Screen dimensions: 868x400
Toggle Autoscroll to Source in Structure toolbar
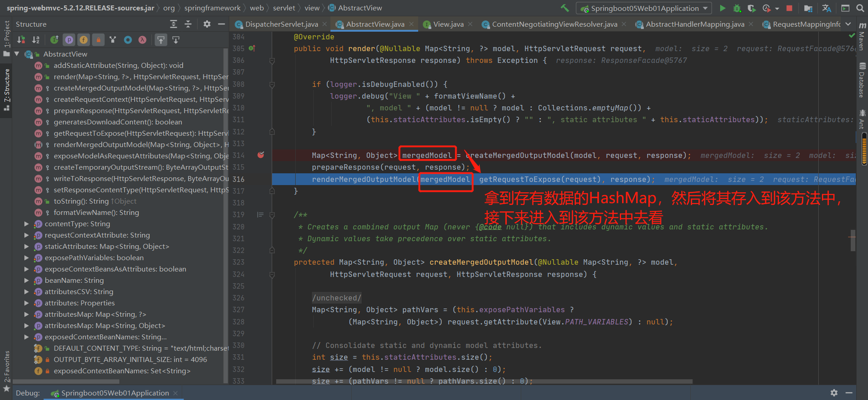(160, 40)
